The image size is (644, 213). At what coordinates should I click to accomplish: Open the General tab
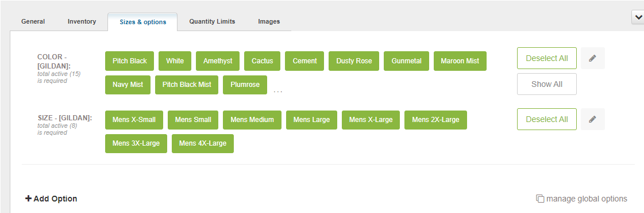[x=33, y=21]
